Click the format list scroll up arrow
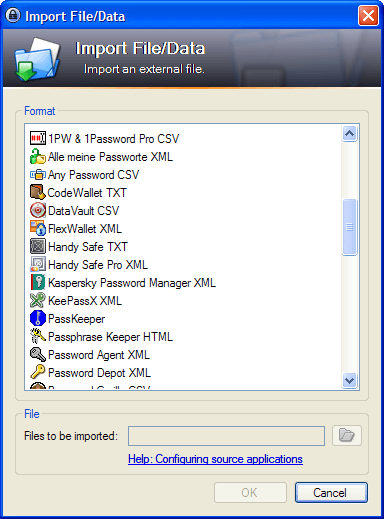 (x=349, y=134)
